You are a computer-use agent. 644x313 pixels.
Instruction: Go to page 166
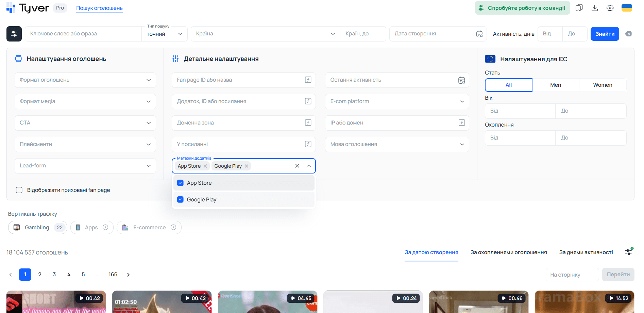tap(113, 275)
